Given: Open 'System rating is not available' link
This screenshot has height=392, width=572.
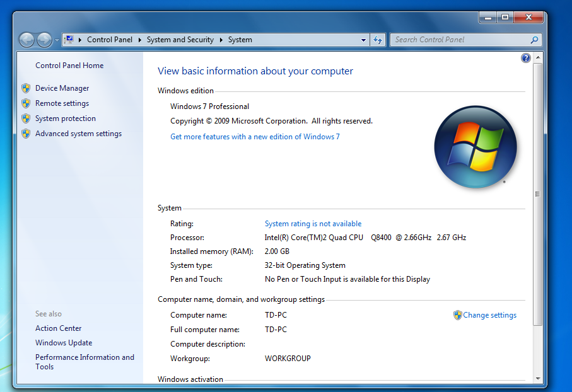Looking at the screenshot, I should (313, 224).
